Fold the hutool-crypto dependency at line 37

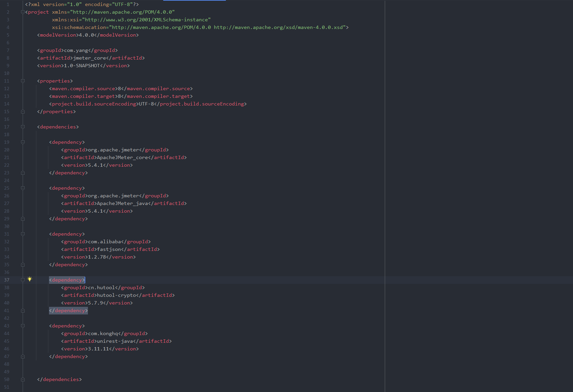[23, 280]
